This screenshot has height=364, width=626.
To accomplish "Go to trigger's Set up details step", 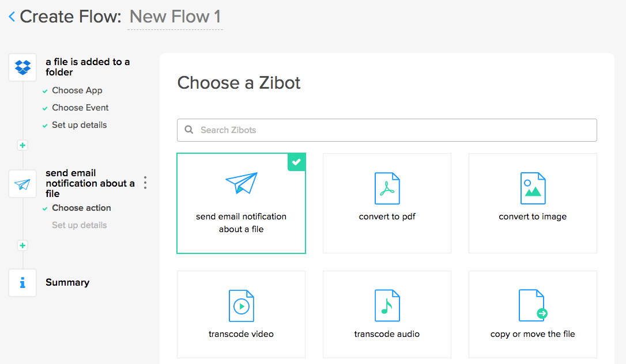I will pyautogui.click(x=79, y=125).
